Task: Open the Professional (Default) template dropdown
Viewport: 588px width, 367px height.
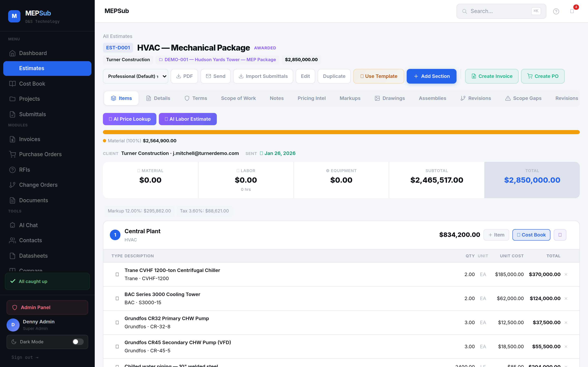Action: point(136,76)
